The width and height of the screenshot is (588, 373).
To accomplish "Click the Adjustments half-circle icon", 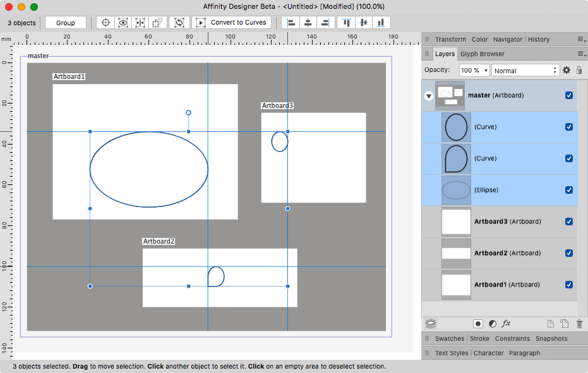I will tap(492, 324).
